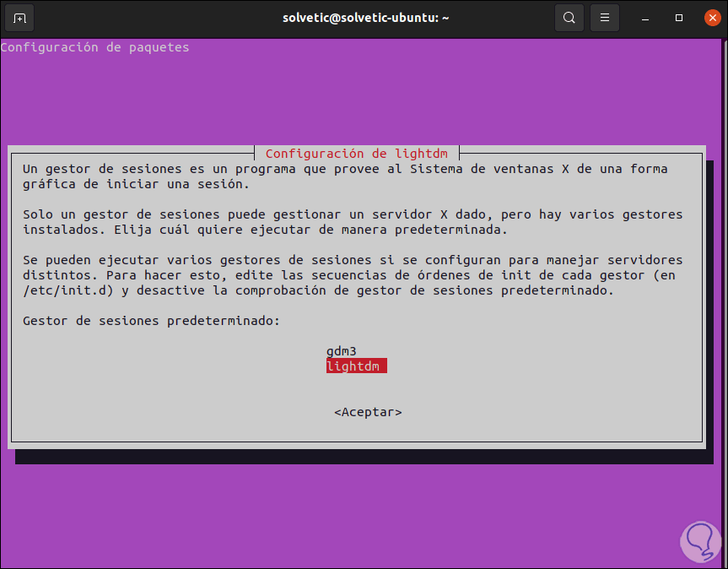Select gdm3 as default session manager
This screenshot has width=728, height=569.
click(341, 350)
